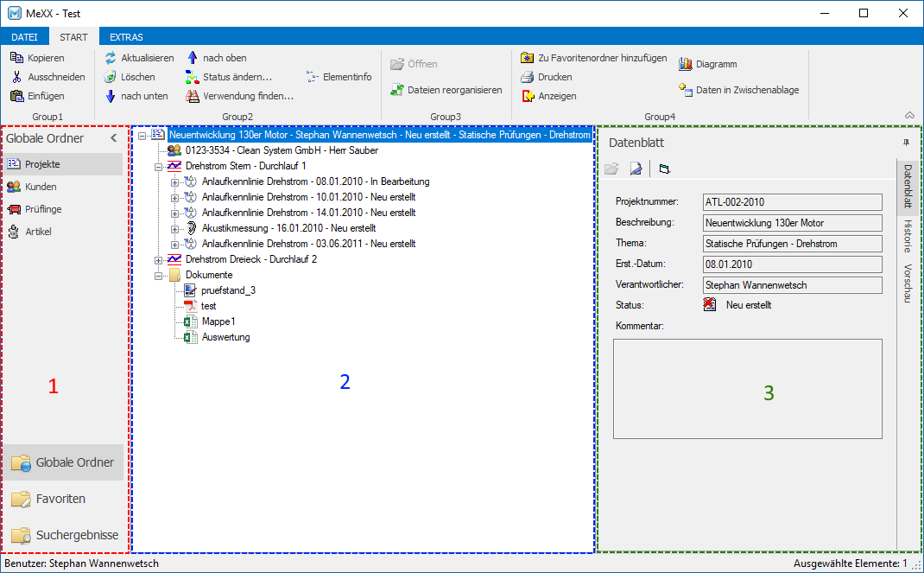Click Dateien reorganisieren in ribbon
The height and width of the screenshot is (573, 924).
click(446, 90)
